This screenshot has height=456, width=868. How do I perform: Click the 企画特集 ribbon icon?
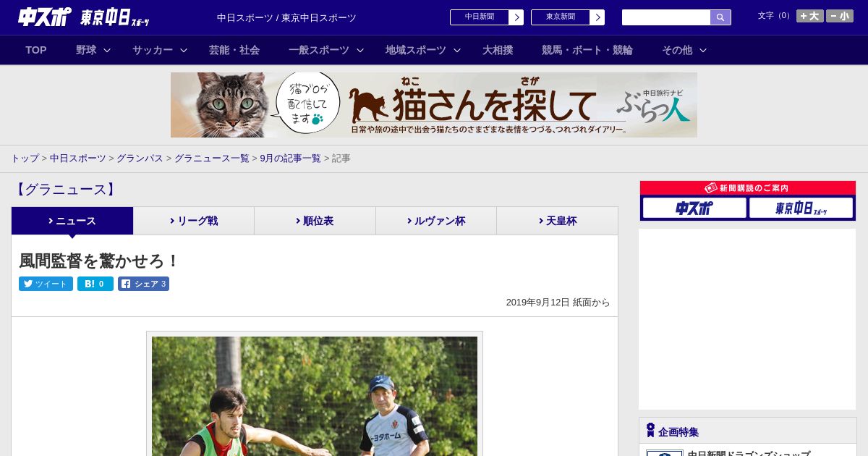(x=650, y=431)
